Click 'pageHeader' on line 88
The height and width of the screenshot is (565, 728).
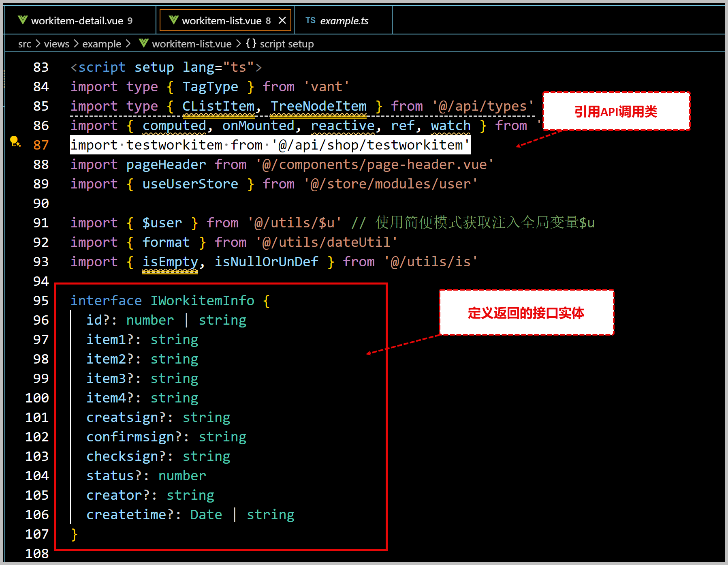pos(166,165)
